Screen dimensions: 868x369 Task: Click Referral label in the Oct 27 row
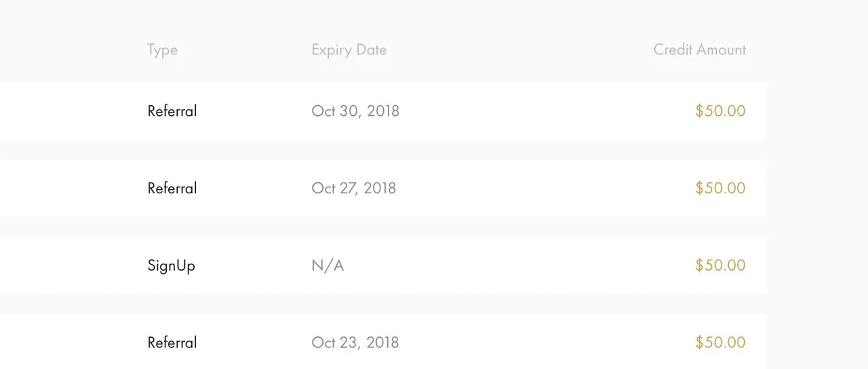tap(172, 188)
